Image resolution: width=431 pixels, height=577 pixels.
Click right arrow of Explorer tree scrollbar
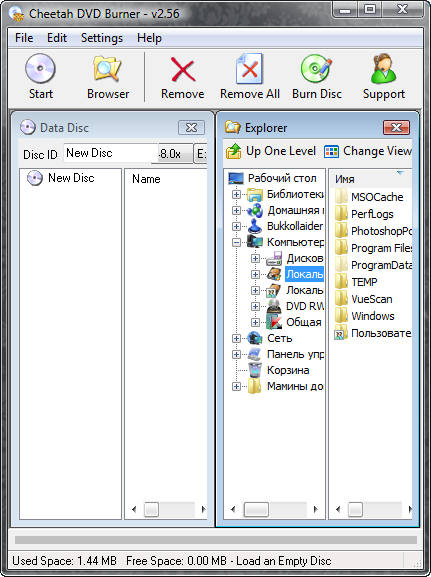[x=315, y=510]
